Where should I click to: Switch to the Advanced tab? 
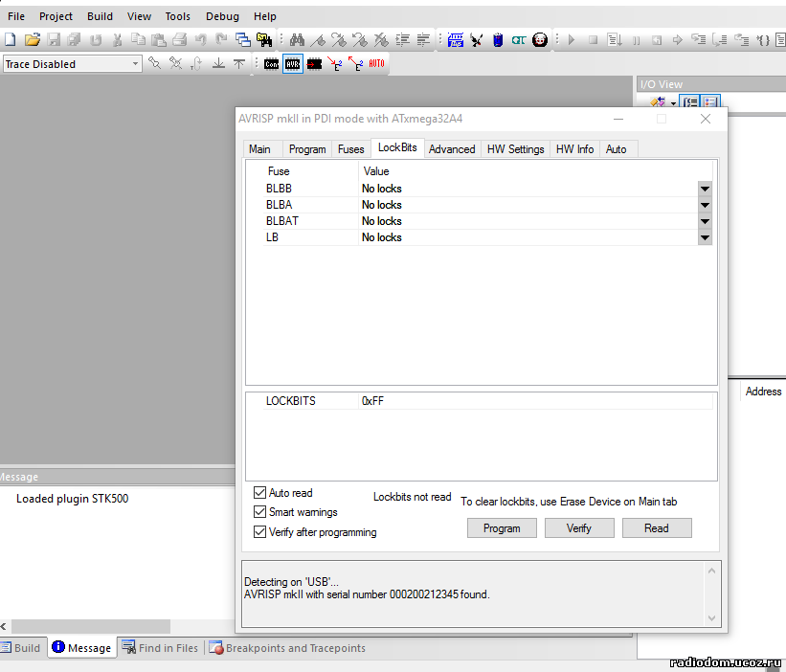pos(452,149)
